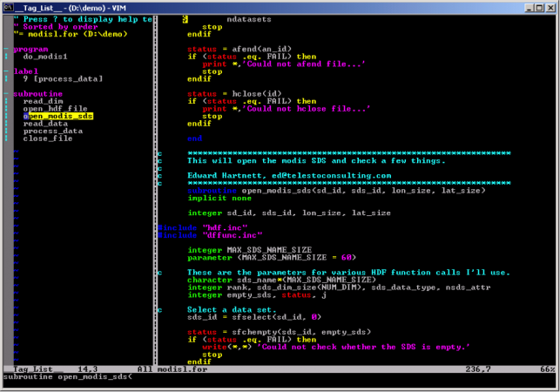Screen dimensions: 560x392
Task: Collapse the label fold marker
Action: [x=4, y=71]
